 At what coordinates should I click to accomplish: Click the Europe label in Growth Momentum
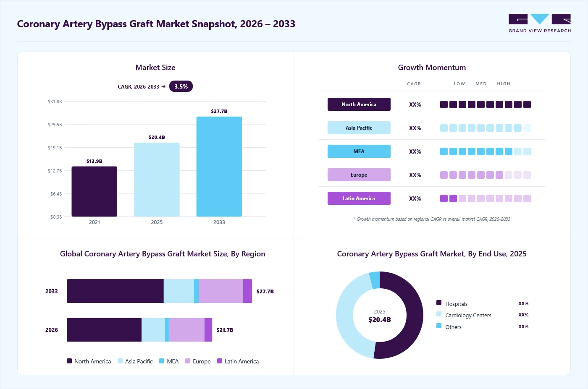(x=359, y=175)
